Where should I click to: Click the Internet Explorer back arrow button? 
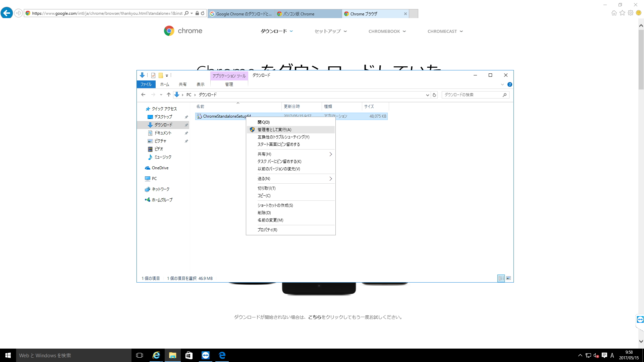pyautogui.click(x=7, y=13)
